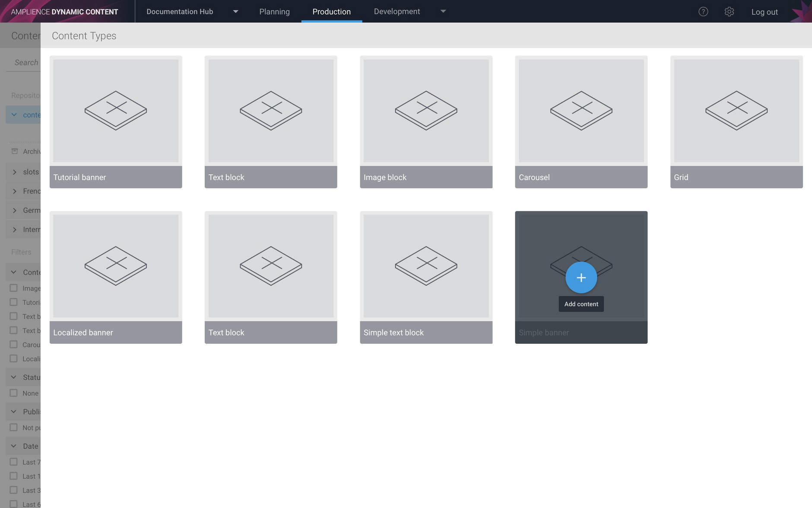
Task: Check the Not published filter checkbox
Action: pos(13,427)
